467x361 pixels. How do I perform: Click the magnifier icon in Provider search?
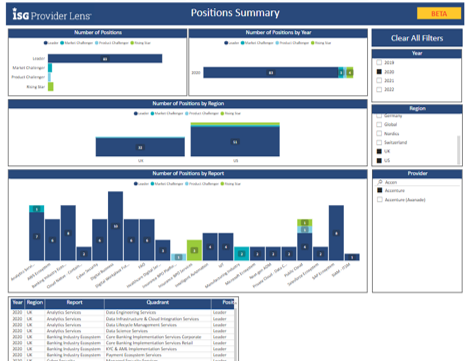click(x=380, y=182)
